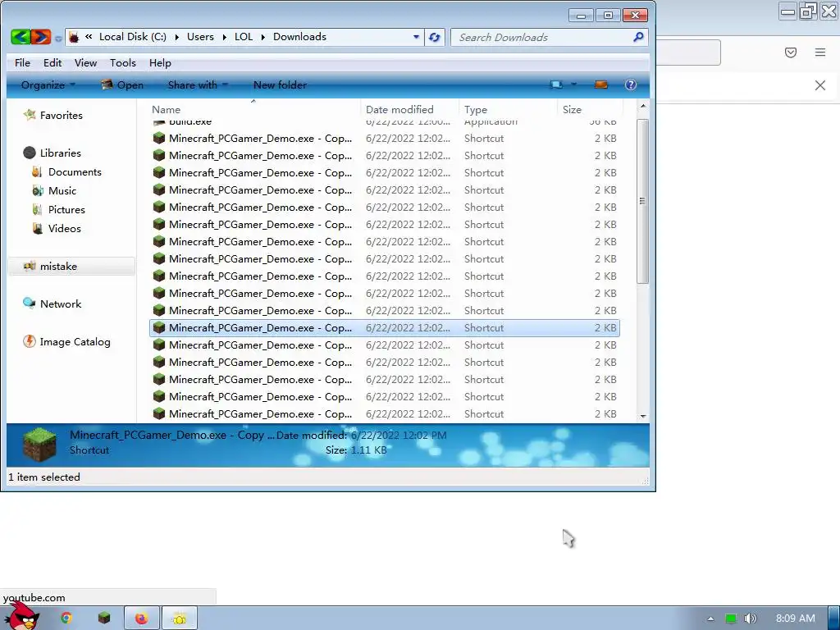The width and height of the screenshot is (840, 630).
Task: Click the magnifier search icon
Action: [x=638, y=37]
